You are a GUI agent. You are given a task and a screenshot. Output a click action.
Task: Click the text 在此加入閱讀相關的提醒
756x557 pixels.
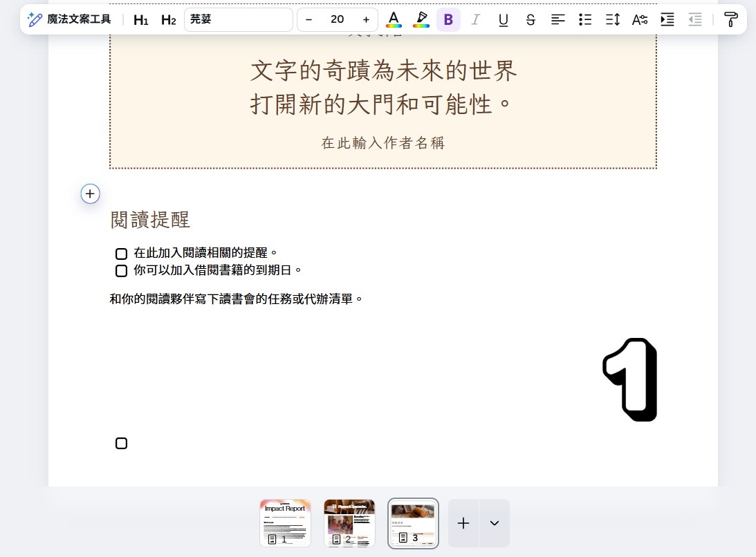coord(205,252)
